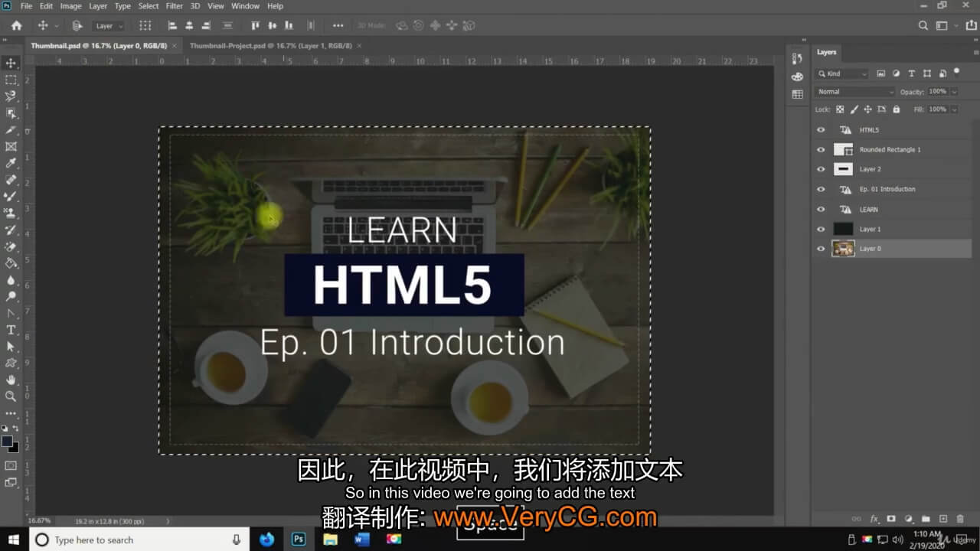980x551 pixels.
Task: Click Lock position icon in Layers
Action: point(866,109)
